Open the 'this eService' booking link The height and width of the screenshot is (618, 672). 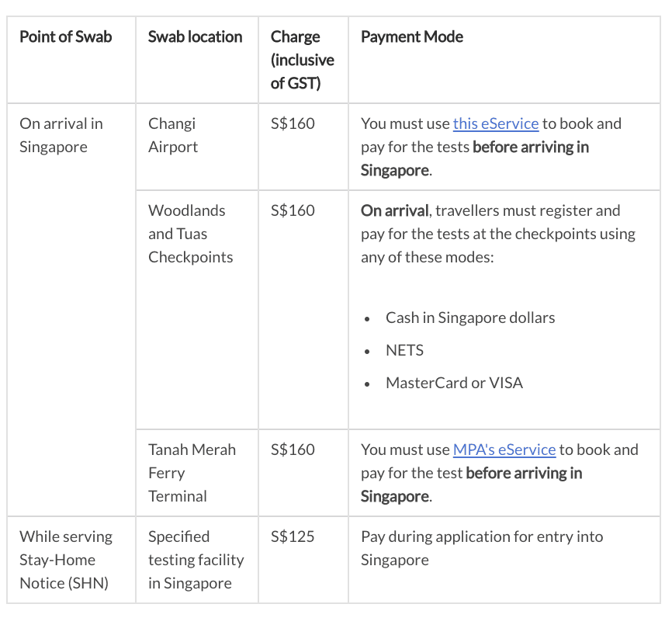495,123
